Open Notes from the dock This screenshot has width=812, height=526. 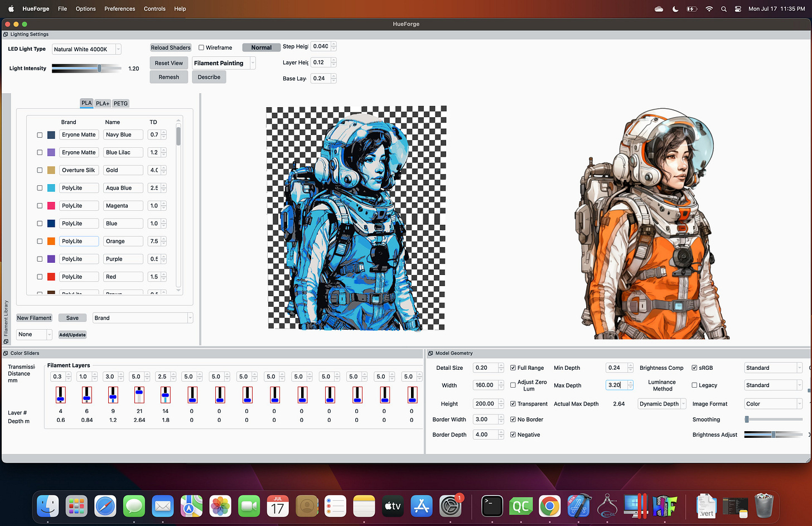pyautogui.click(x=364, y=506)
